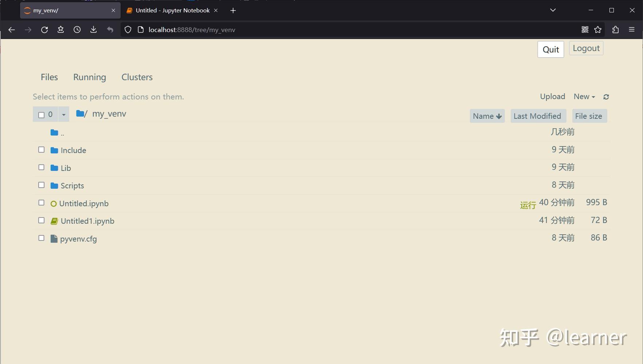Screen dimensions: 643x364
Task: Click the '41 分钟前' modified time
Action: (x=557, y=220)
